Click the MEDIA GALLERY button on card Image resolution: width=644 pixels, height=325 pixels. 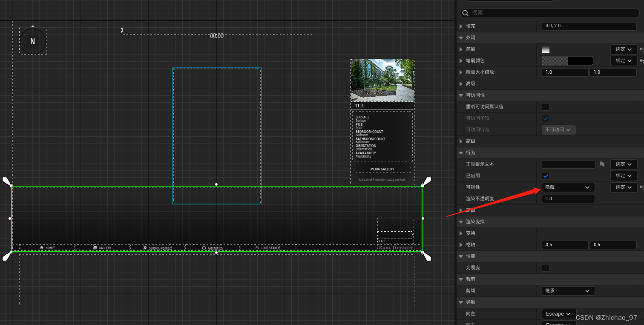(382, 169)
